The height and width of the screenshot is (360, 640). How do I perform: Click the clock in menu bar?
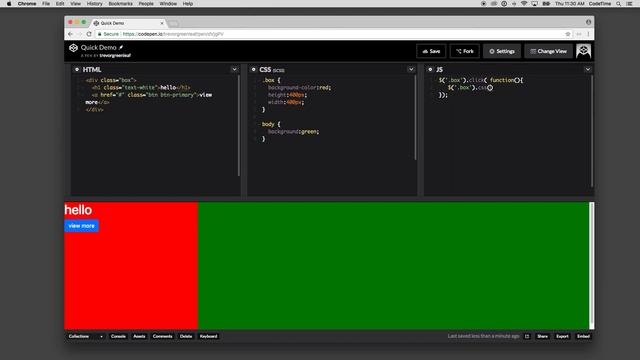pos(570,4)
